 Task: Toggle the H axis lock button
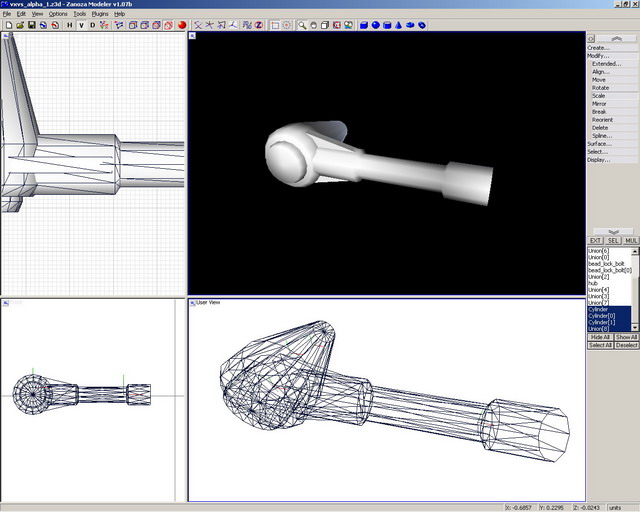tap(69, 25)
